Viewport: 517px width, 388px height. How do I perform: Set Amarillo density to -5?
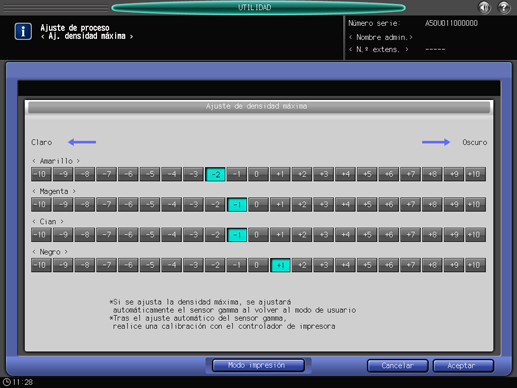(150, 174)
